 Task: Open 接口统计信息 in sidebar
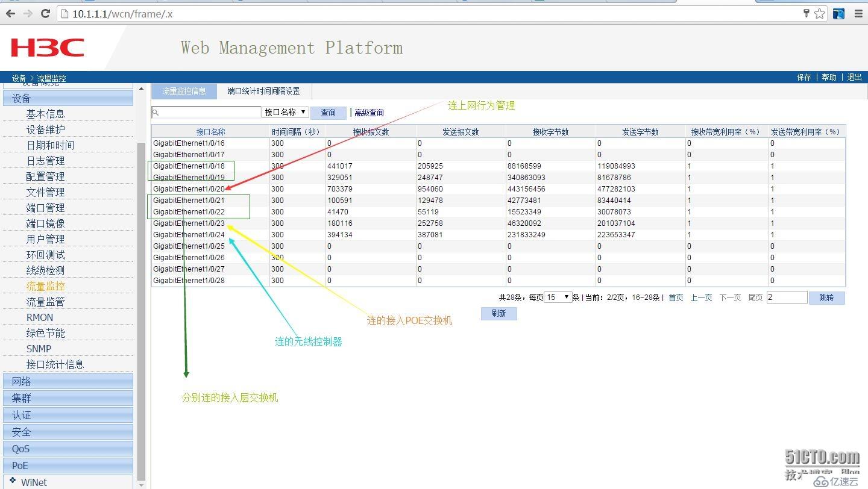click(55, 364)
